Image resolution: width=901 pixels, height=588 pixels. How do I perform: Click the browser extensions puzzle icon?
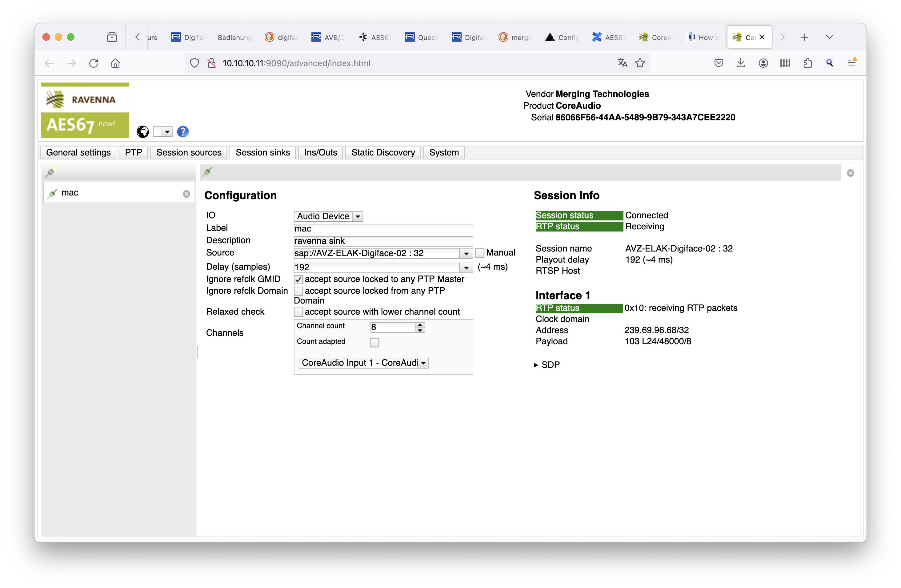point(807,63)
